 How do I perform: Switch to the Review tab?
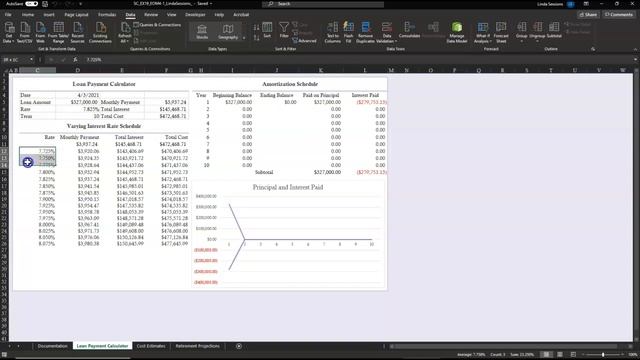point(151,15)
